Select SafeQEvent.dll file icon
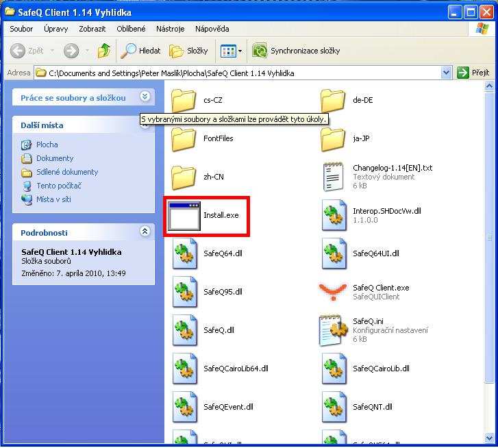Viewport: 498px width, 448px height. (184, 408)
